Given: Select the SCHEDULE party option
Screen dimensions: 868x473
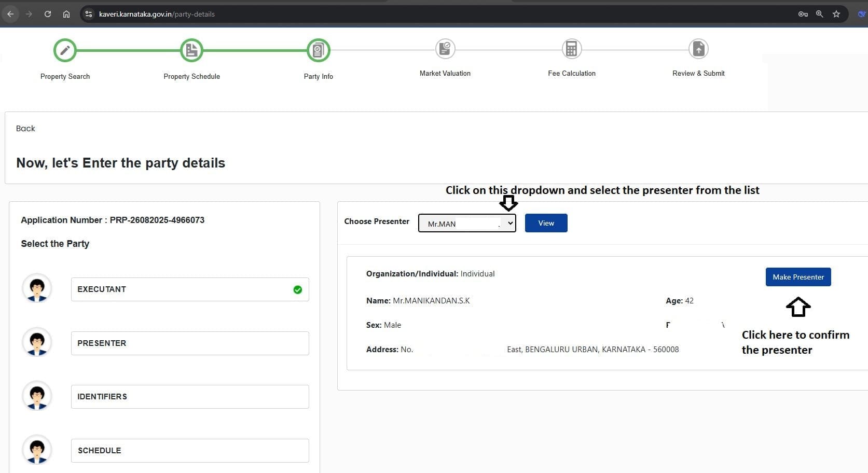Looking at the screenshot, I should click(x=189, y=451).
